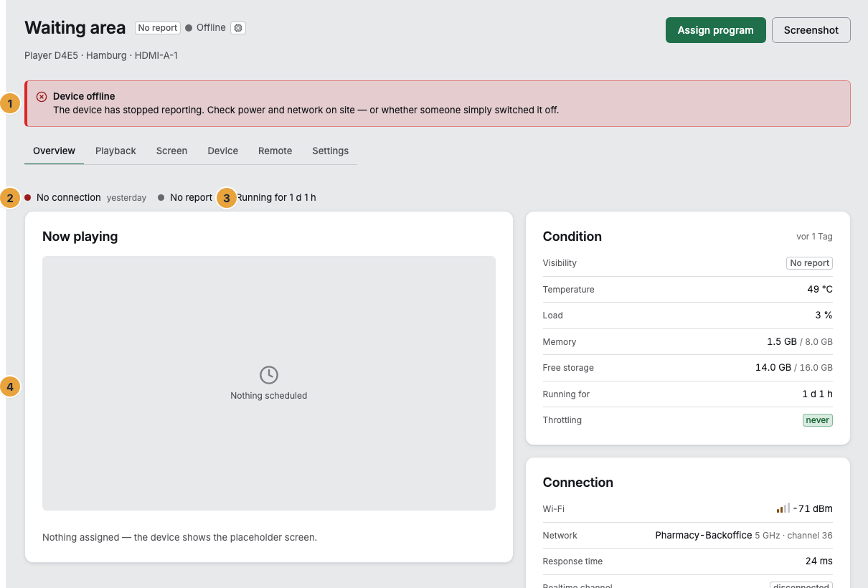Click the Wi-Fi strength value "-71 dBm"

(x=813, y=509)
